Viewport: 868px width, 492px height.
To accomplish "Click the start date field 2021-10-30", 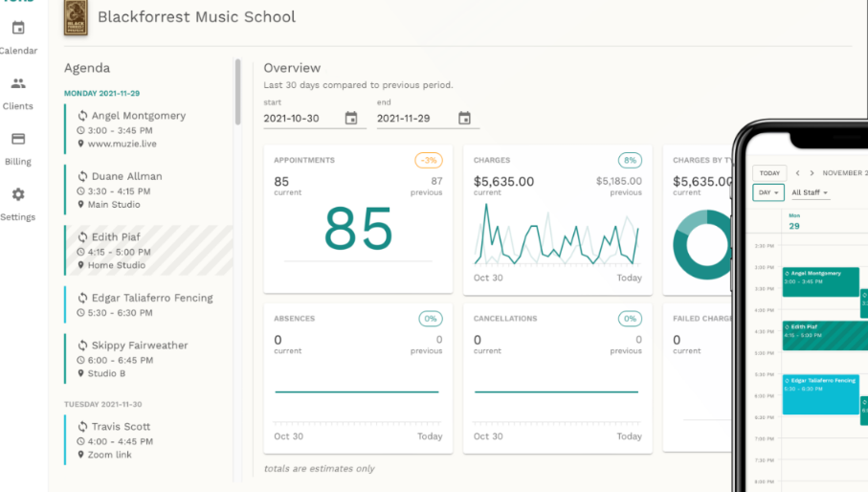I will pyautogui.click(x=315, y=119).
